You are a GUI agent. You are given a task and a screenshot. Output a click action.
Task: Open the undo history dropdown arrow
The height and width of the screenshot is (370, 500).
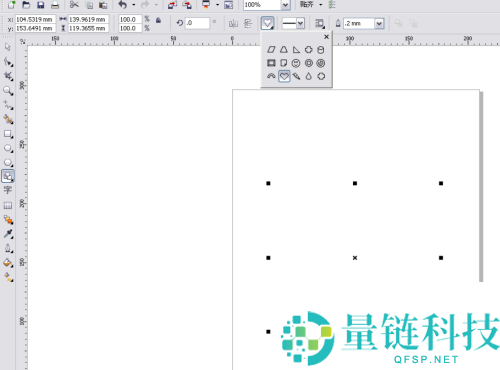[x=134, y=5]
